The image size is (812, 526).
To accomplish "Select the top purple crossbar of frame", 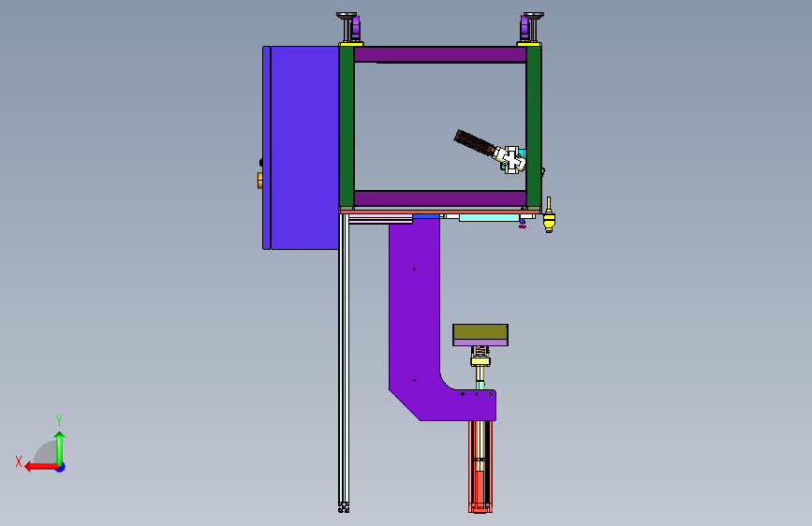I will [440, 54].
